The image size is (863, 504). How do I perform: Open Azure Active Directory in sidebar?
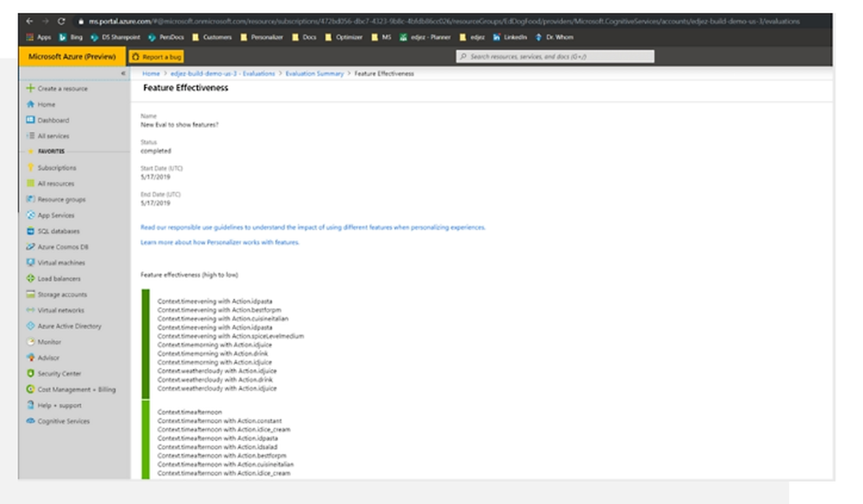click(64, 326)
